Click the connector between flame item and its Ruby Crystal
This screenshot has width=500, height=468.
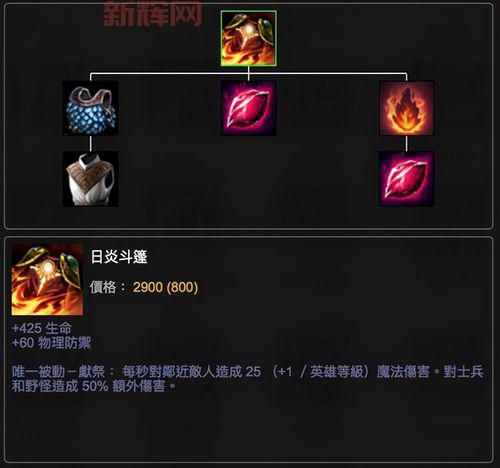click(x=406, y=143)
